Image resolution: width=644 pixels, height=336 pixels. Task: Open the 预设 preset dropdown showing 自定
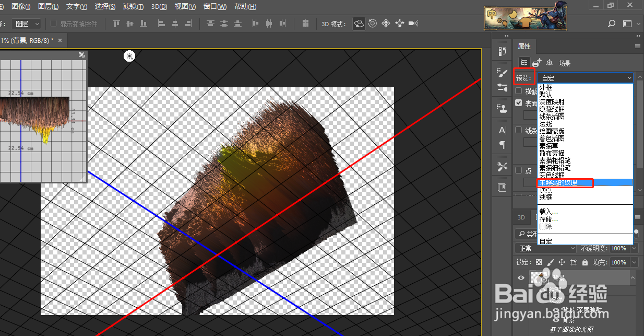[586, 78]
